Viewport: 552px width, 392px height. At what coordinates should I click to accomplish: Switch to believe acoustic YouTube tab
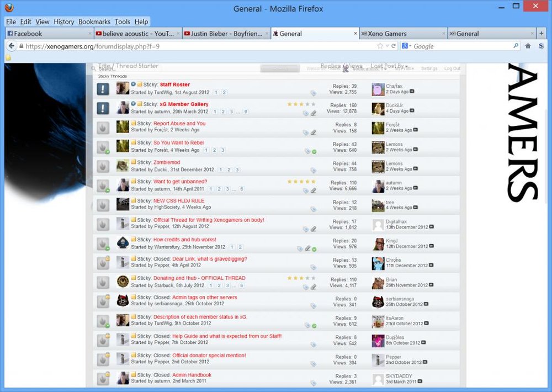138,34
